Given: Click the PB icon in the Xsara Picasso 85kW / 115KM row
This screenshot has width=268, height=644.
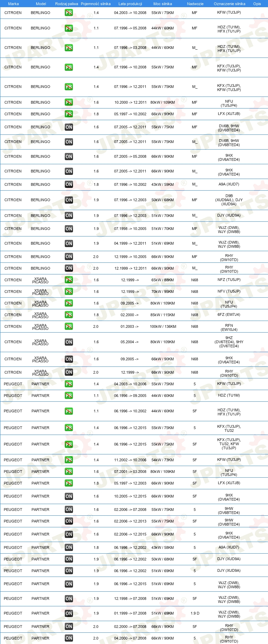Looking at the screenshot, I should (69, 315).
